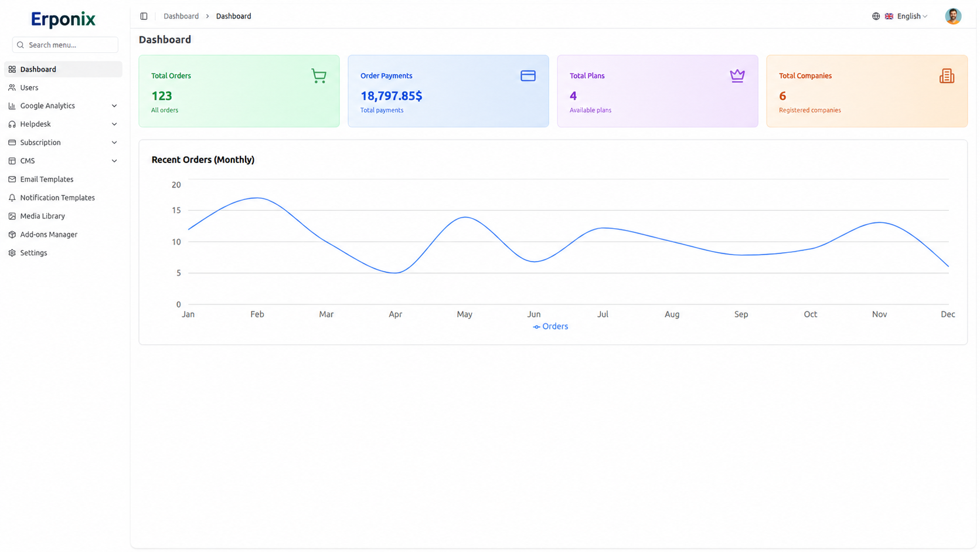Click the Add-ons Manager package icon

tap(12, 235)
